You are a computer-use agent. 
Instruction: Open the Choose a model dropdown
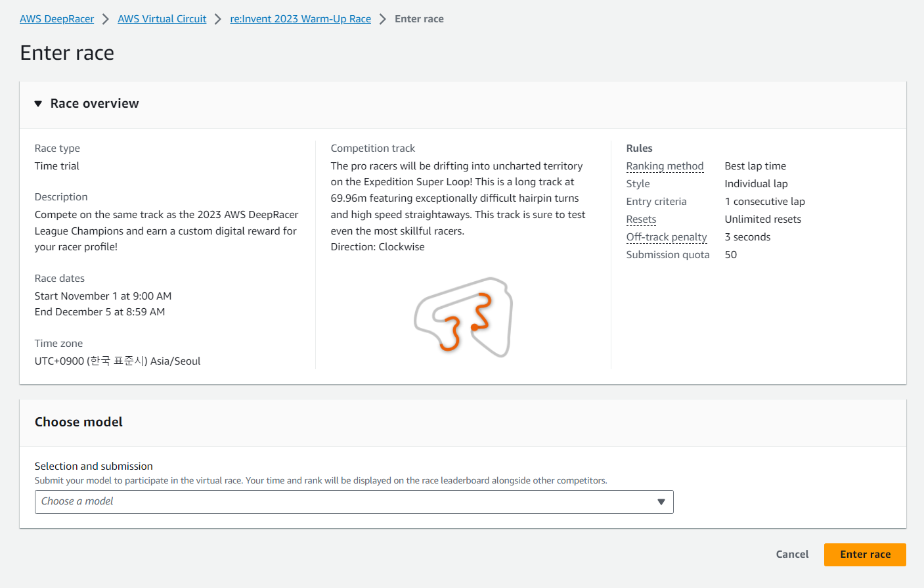[x=354, y=502]
